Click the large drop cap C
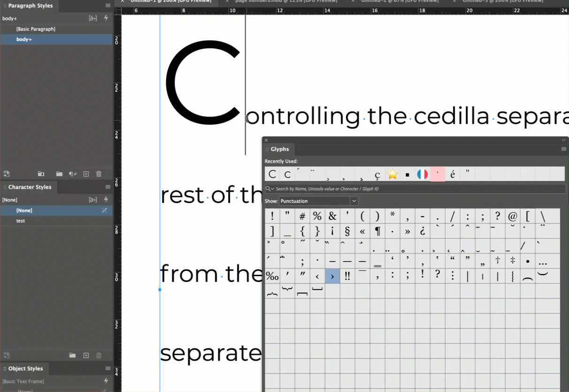The width and height of the screenshot is (569, 392). click(x=203, y=83)
